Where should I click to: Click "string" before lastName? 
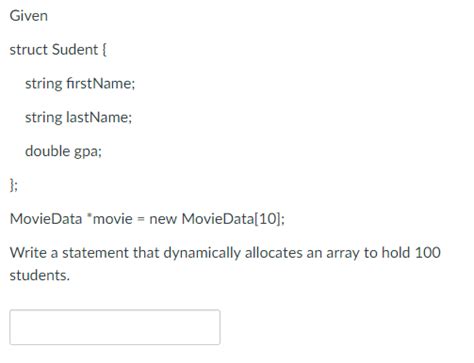(x=44, y=118)
